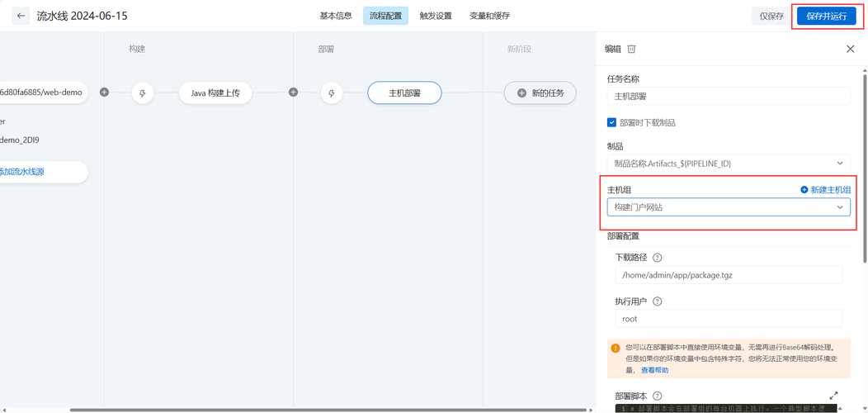Click the horizontal scrollbar of pipeline canvas

point(328,410)
